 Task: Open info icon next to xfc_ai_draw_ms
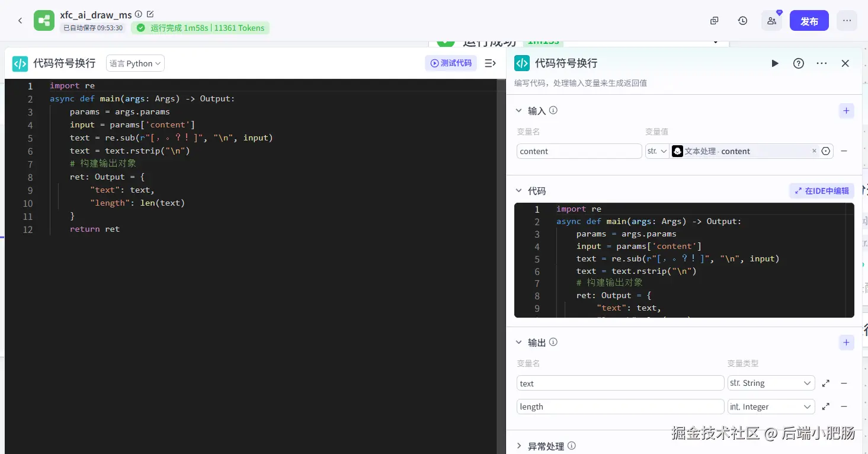[x=139, y=14]
